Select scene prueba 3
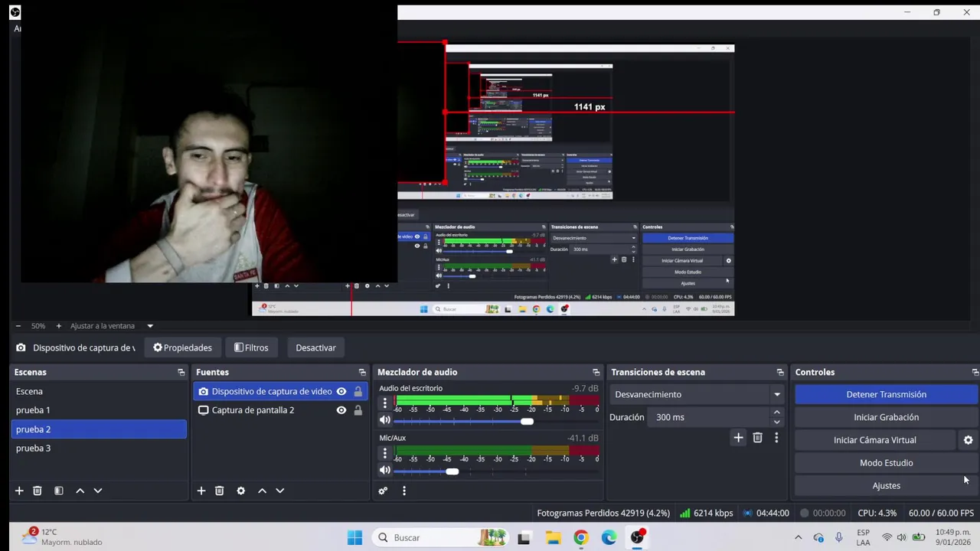Screen dimensions: 980x551 (x=99, y=448)
